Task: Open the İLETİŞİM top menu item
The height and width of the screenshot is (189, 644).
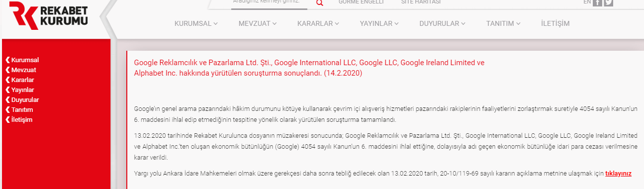Action: coord(555,23)
